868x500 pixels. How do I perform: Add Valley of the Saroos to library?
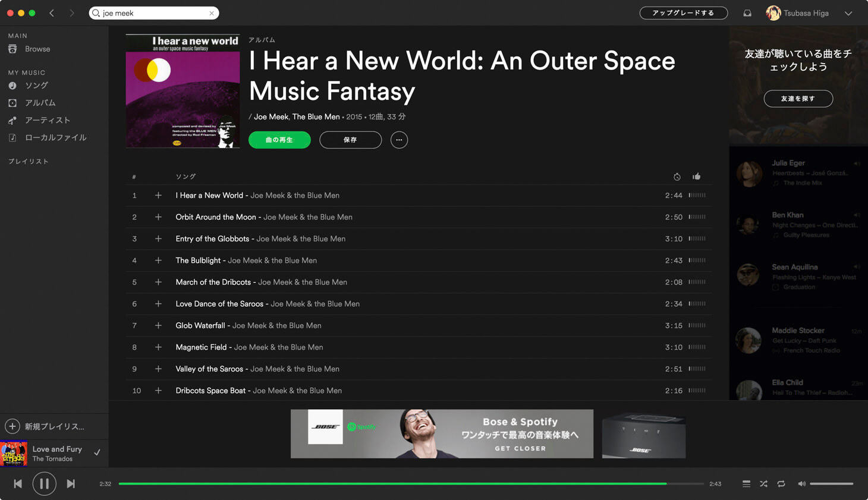[158, 369]
